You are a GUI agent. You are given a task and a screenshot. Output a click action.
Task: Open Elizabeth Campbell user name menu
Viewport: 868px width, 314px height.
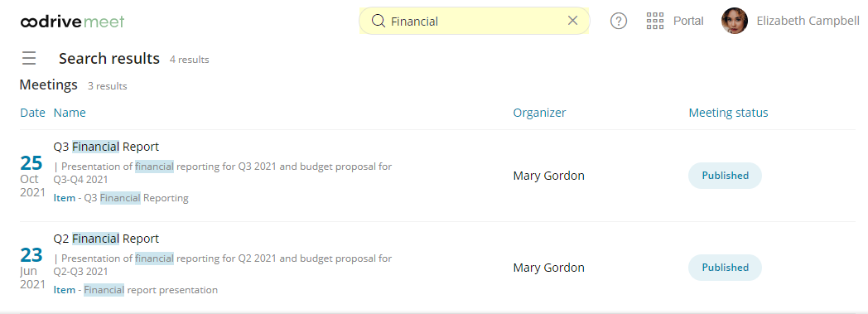point(808,21)
